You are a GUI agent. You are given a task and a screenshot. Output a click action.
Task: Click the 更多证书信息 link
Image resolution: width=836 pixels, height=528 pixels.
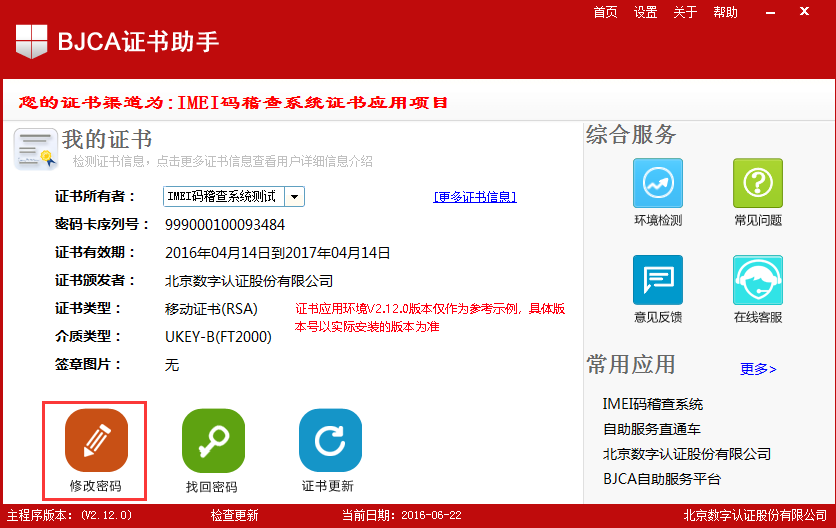(475, 197)
